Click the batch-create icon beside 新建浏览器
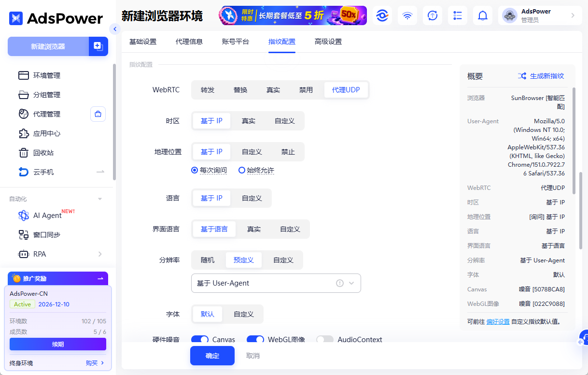 coord(98,46)
